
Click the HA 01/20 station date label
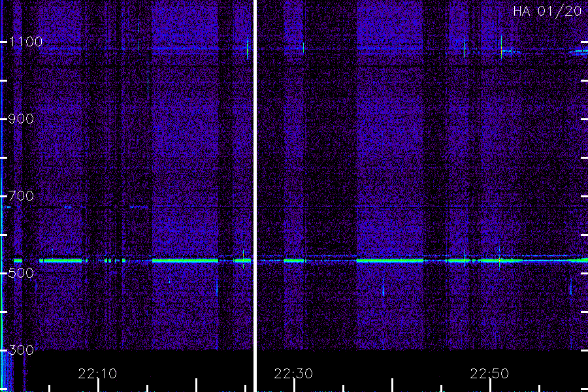click(547, 11)
